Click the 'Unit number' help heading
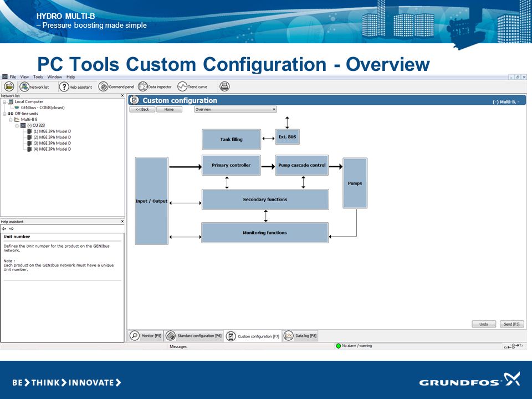 click(x=17, y=237)
